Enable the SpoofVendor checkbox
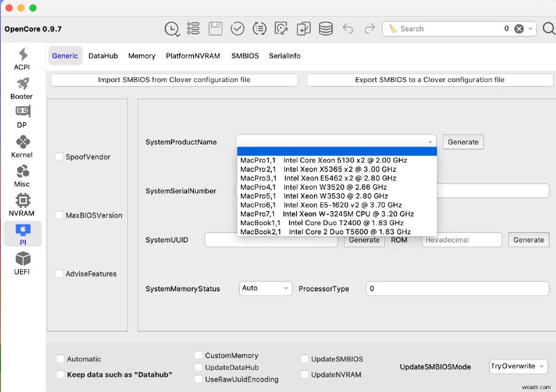This screenshot has height=392, width=556. (59, 156)
